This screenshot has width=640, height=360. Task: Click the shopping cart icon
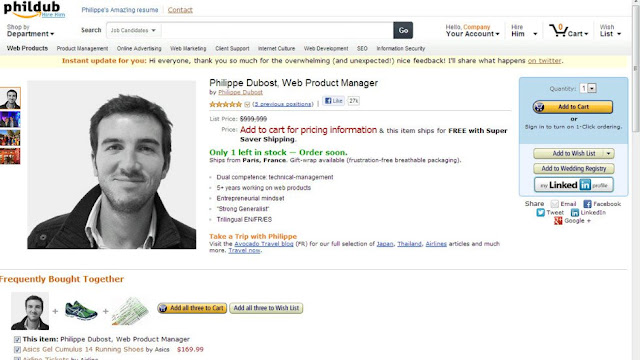(558, 31)
